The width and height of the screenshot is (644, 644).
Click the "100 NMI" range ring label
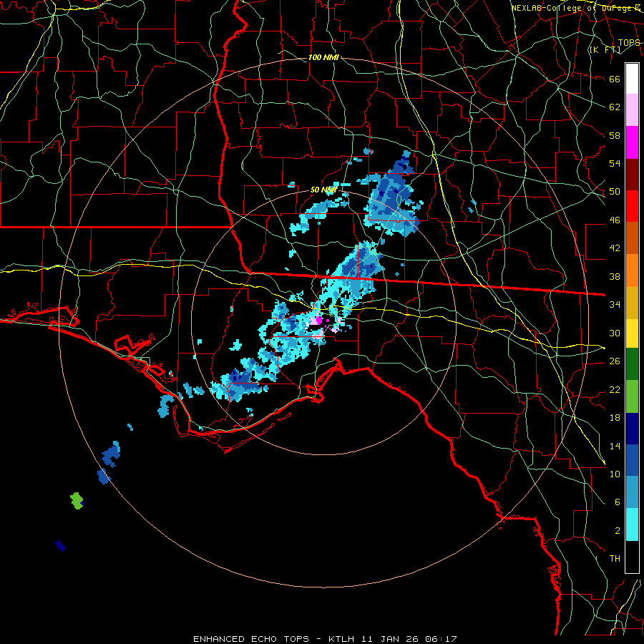[x=323, y=57]
